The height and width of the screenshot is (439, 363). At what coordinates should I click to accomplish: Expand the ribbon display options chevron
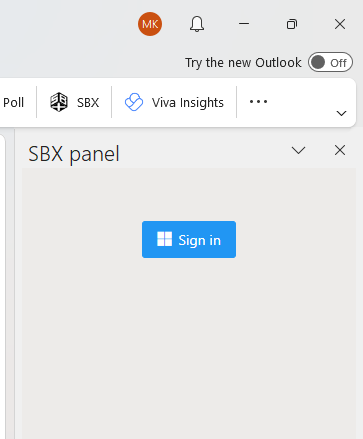pos(341,113)
